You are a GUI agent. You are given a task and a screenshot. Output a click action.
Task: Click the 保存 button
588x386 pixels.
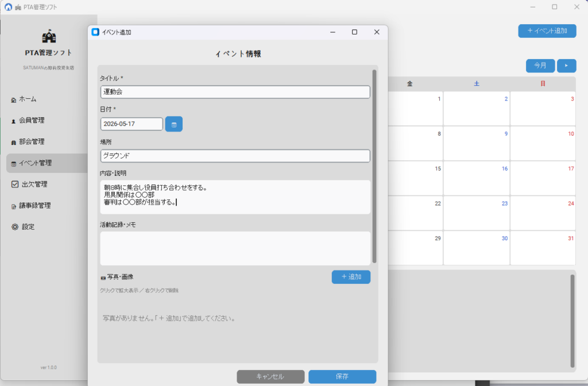click(342, 376)
